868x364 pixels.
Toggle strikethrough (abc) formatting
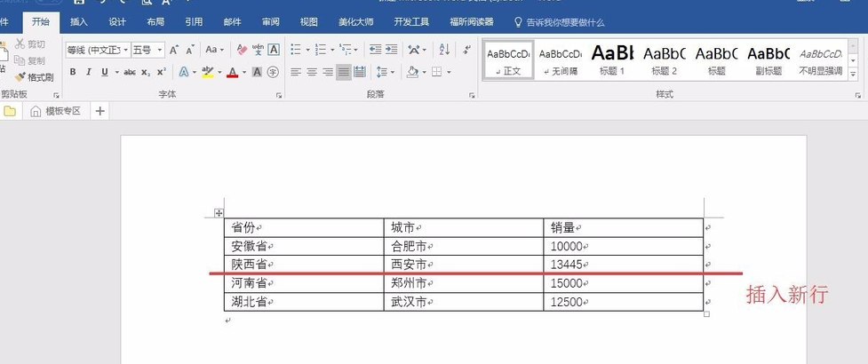coord(130,72)
